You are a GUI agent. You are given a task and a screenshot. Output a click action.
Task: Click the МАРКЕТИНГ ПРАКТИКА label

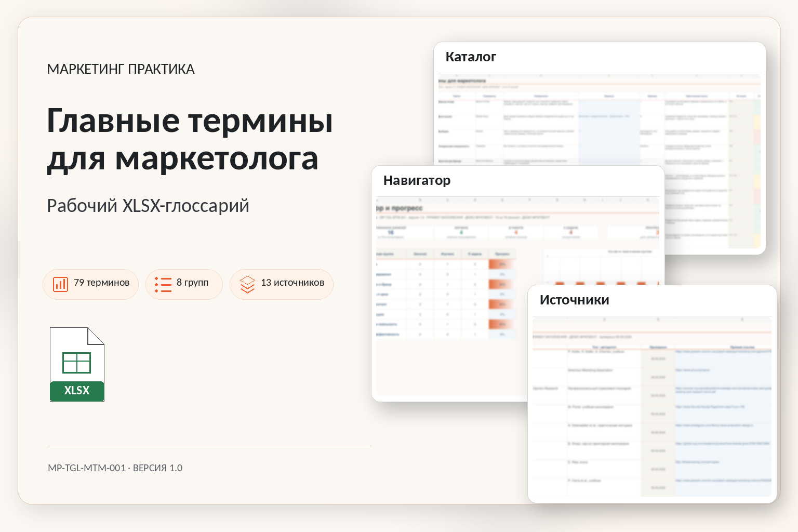pyautogui.click(x=121, y=69)
